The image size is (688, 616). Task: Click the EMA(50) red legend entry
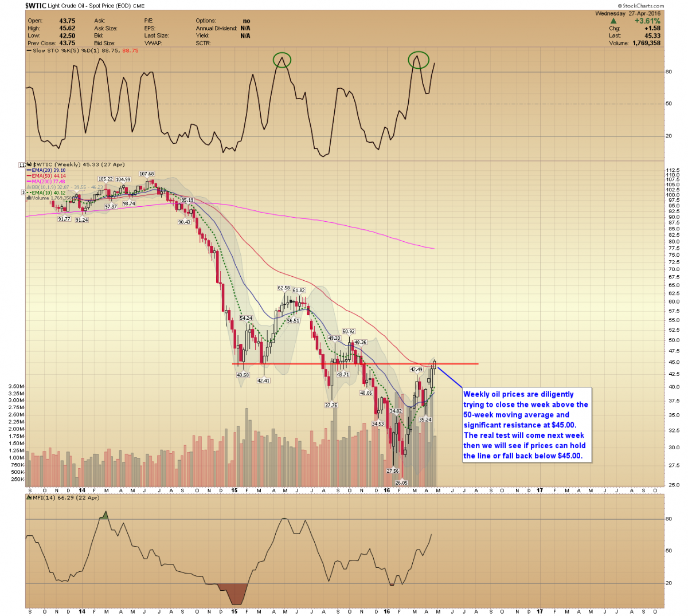click(48, 176)
